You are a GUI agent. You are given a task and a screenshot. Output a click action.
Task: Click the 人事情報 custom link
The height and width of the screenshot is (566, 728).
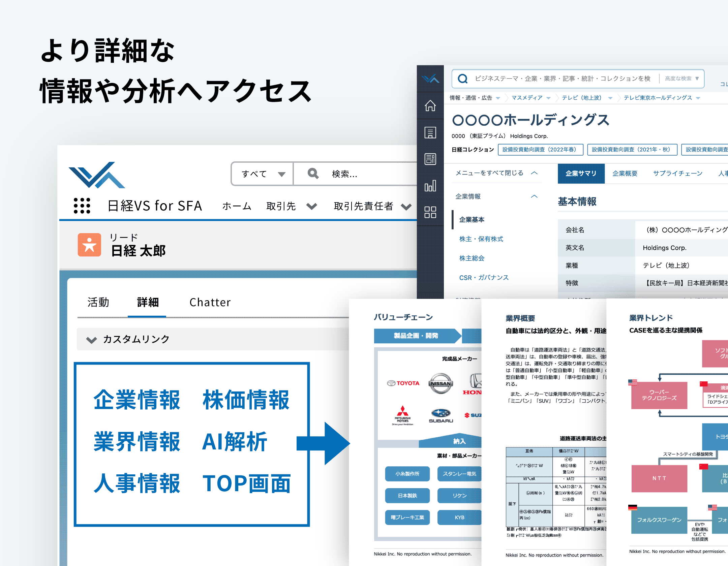coord(137,483)
